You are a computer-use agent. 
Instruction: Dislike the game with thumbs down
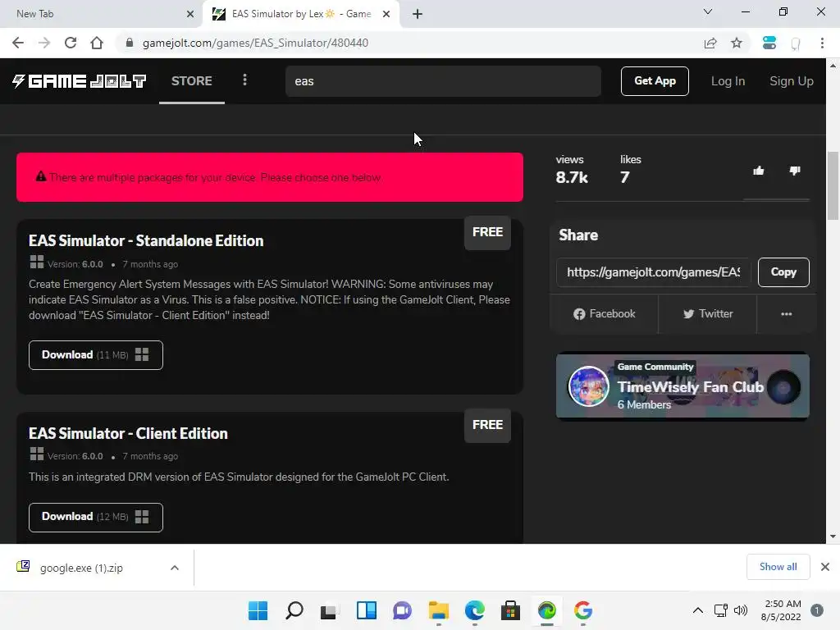point(795,171)
